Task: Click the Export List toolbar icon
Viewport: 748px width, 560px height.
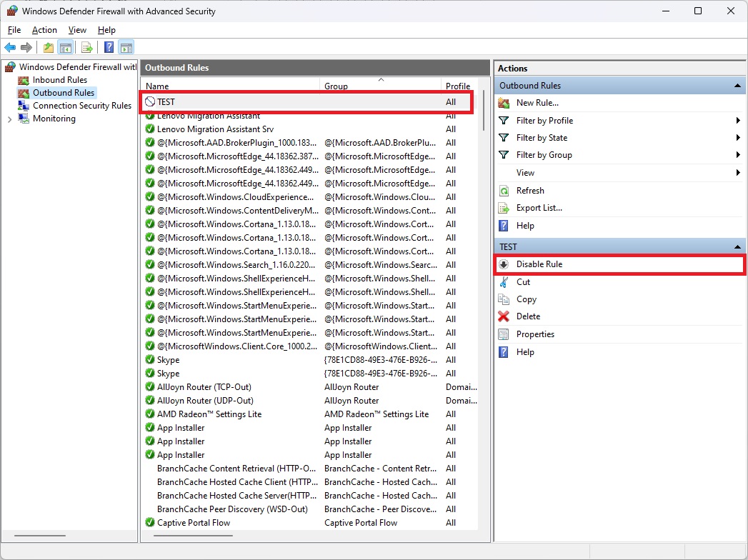Action: 87,47
